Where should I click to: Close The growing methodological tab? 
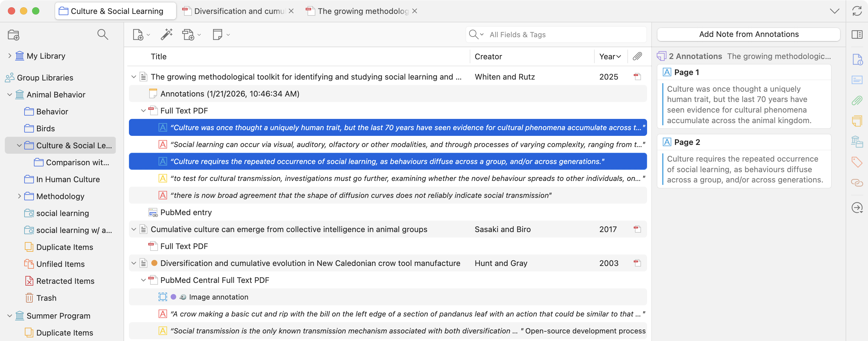click(x=415, y=11)
